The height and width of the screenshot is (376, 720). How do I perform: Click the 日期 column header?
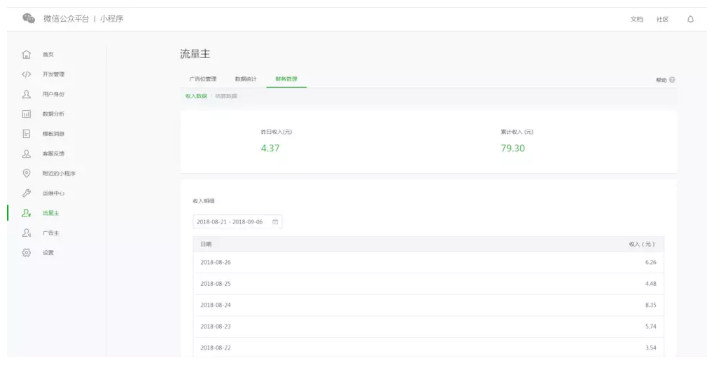coord(206,244)
